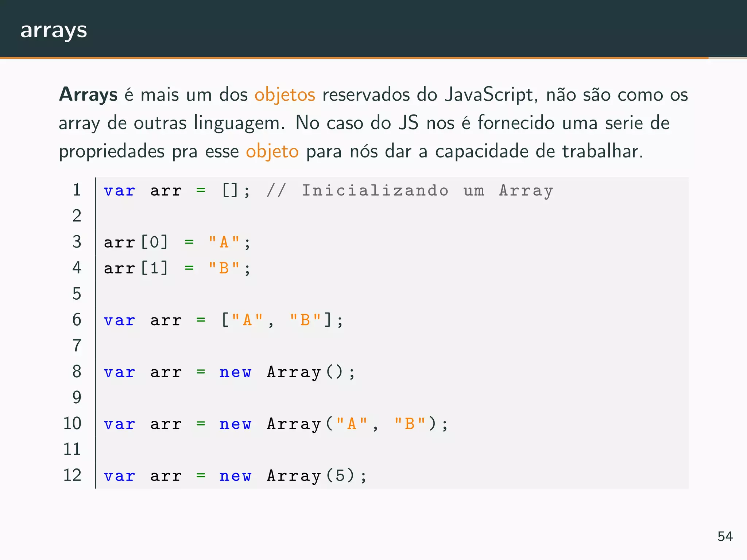Click 'Array(5);' on line 12
Image resolution: width=747 pixels, height=560 pixels.
(x=317, y=476)
